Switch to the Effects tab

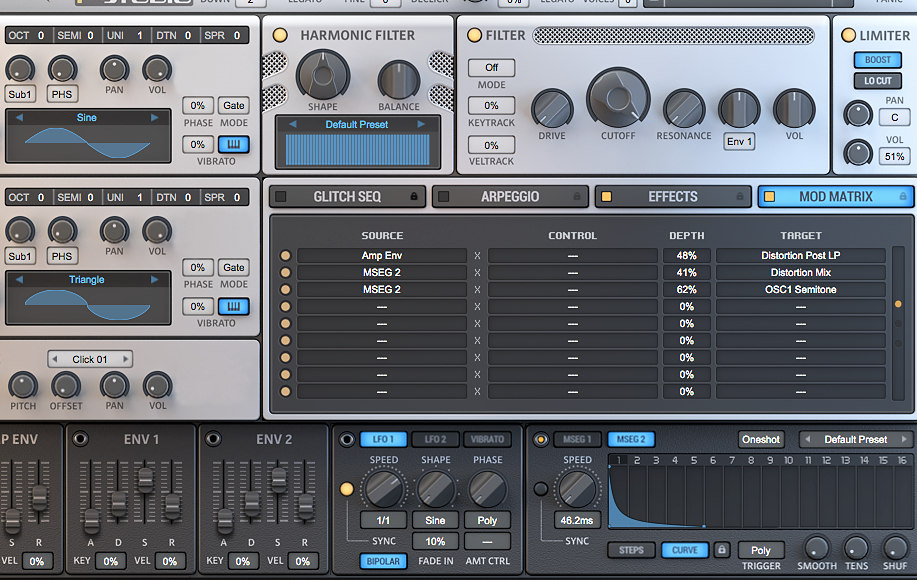click(673, 196)
